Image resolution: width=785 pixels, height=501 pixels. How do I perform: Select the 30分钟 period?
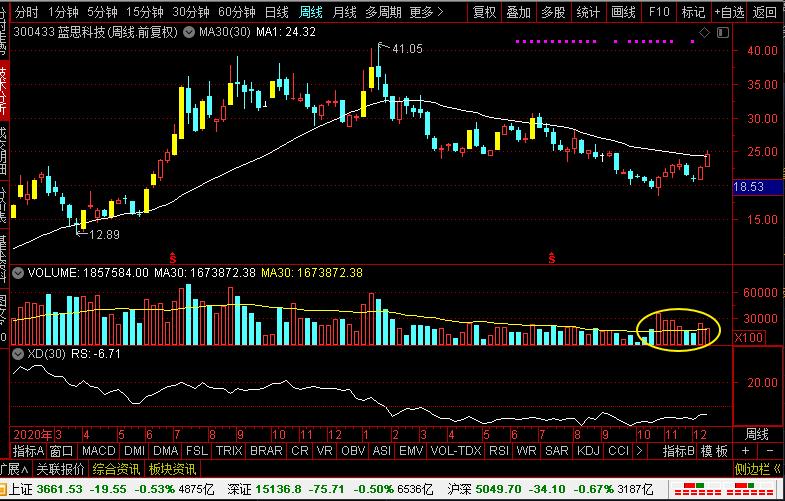coord(191,12)
